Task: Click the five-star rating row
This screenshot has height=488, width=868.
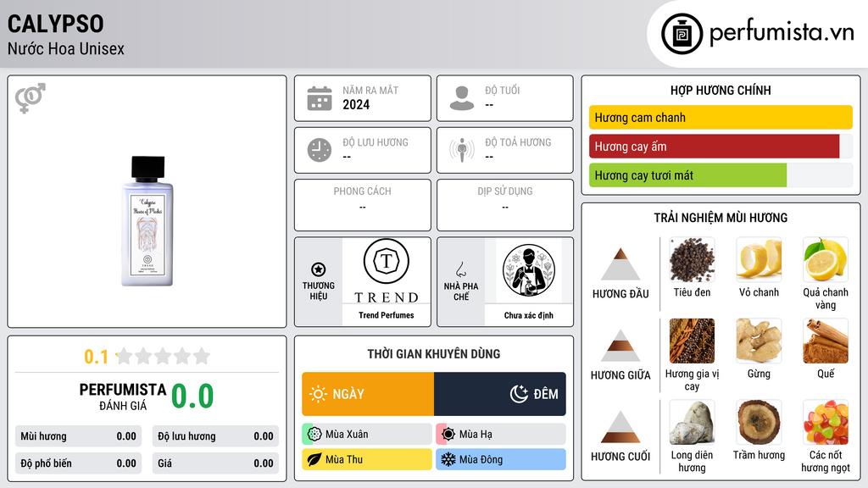Action: point(164,357)
